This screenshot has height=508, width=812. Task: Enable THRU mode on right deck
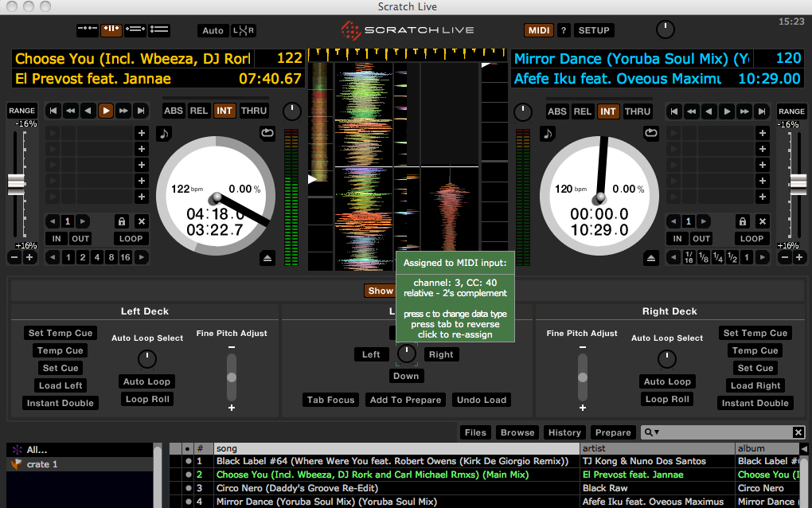[638, 111]
